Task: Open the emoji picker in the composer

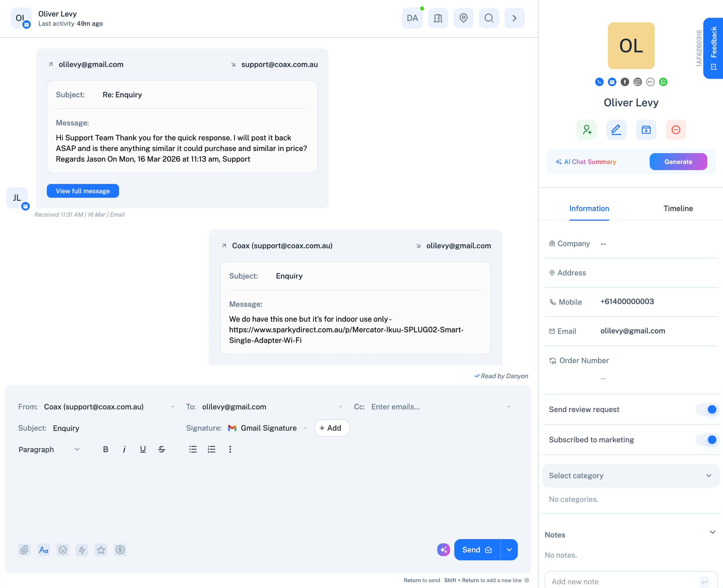Action: click(63, 550)
